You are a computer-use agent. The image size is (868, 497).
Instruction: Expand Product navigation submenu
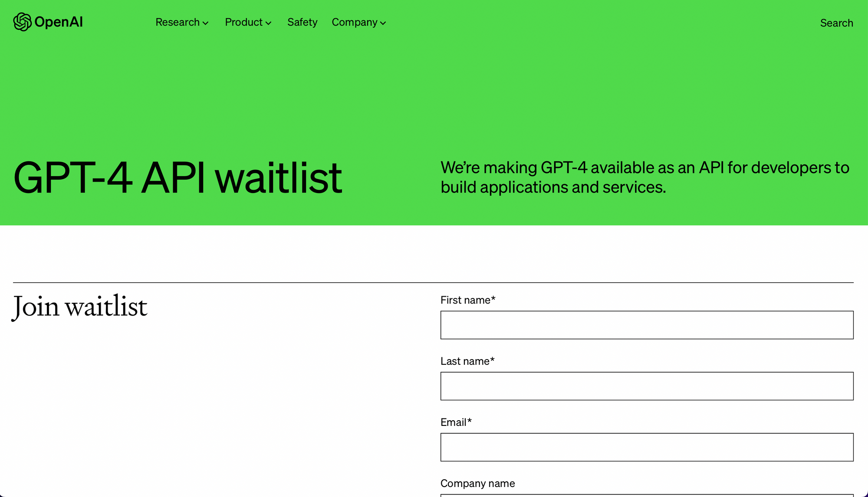[x=248, y=22]
